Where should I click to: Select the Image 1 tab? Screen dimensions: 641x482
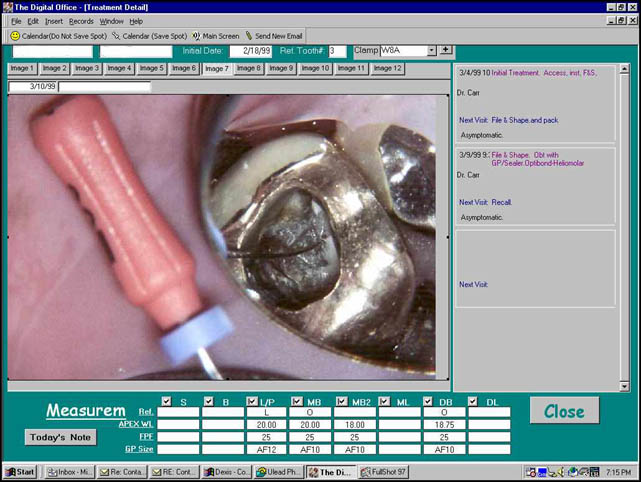tap(21, 68)
